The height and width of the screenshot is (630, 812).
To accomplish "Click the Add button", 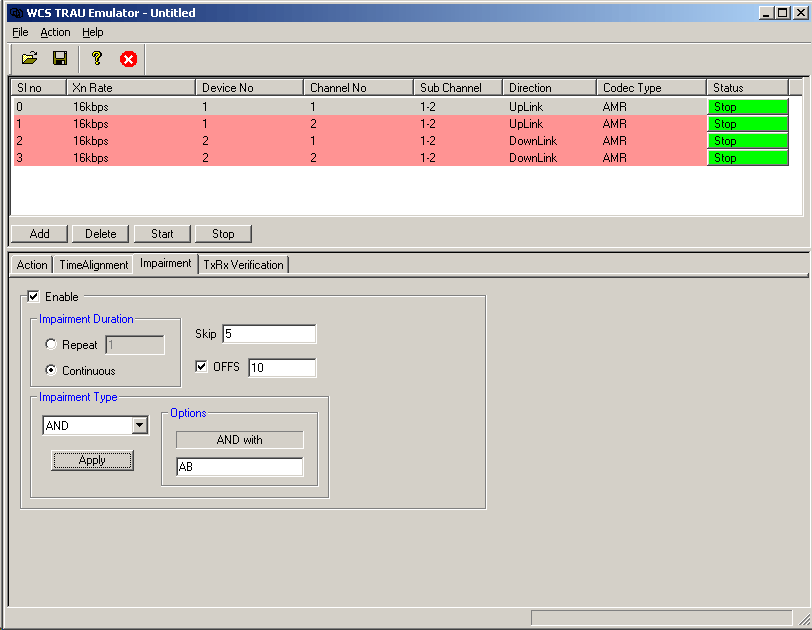I will pos(39,234).
